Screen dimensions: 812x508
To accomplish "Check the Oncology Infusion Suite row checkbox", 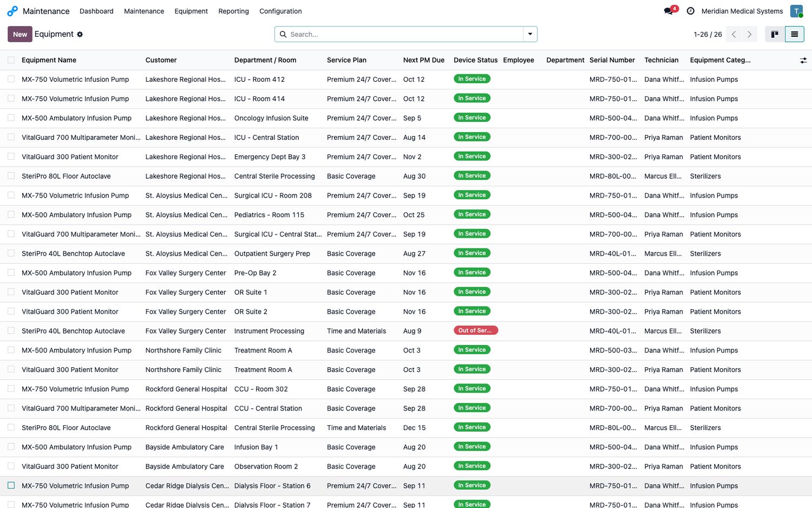I will tap(11, 118).
